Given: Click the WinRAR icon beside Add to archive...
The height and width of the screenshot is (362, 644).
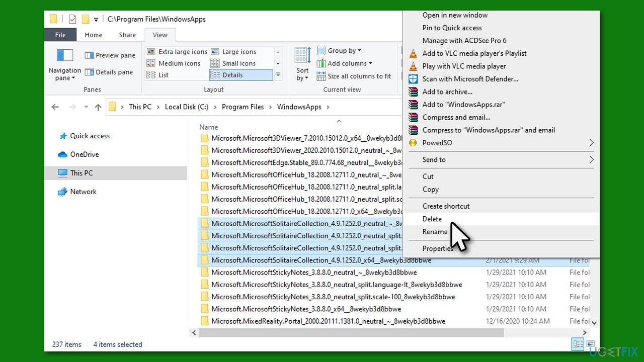Looking at the screenshot, I should click(x=413, y=92).
